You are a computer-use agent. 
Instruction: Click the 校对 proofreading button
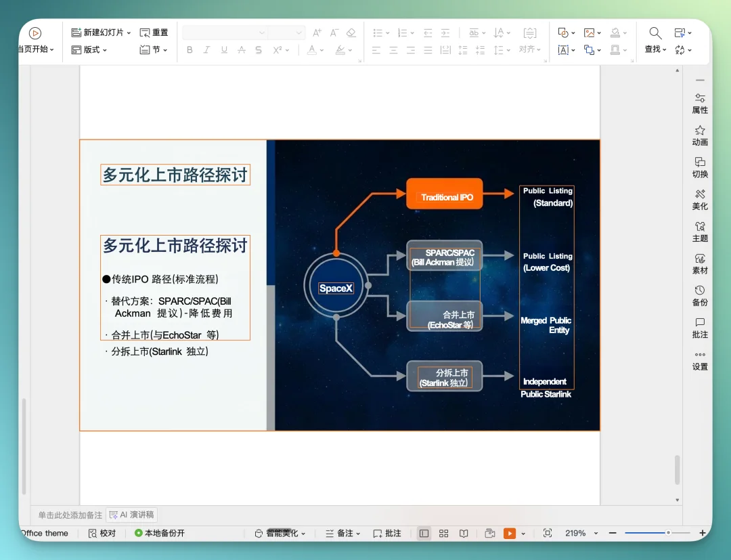102,533
